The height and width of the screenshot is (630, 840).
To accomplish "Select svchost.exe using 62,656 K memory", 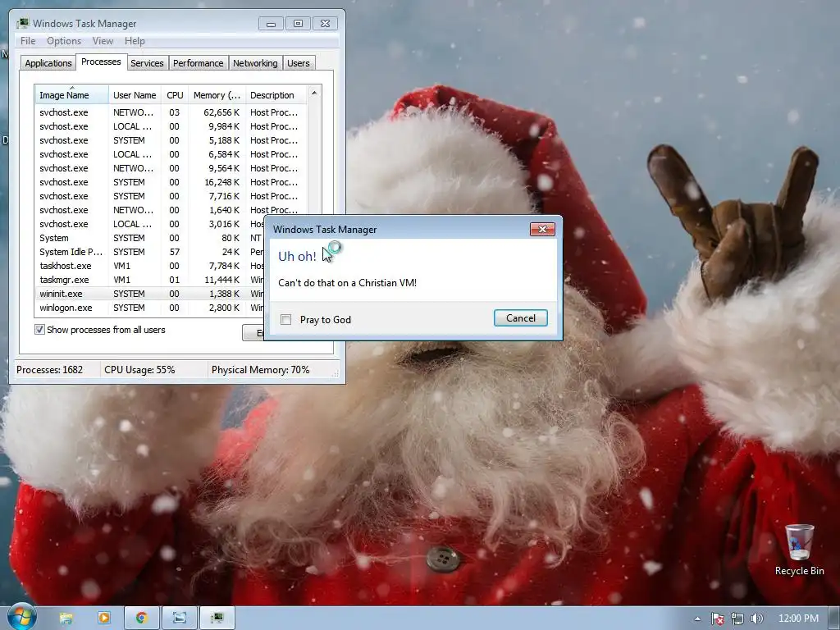I will (x=171, y=112).
